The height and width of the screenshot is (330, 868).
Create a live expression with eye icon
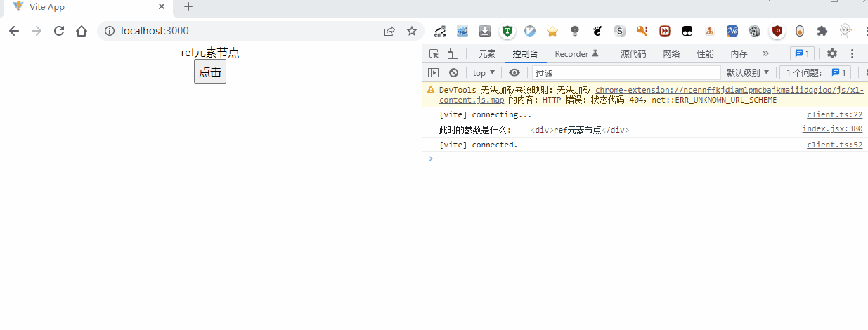[514, 72]
